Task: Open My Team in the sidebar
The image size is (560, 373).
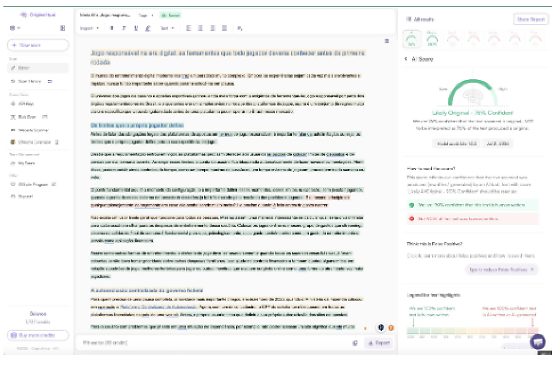Action: (x=23, y=163)
